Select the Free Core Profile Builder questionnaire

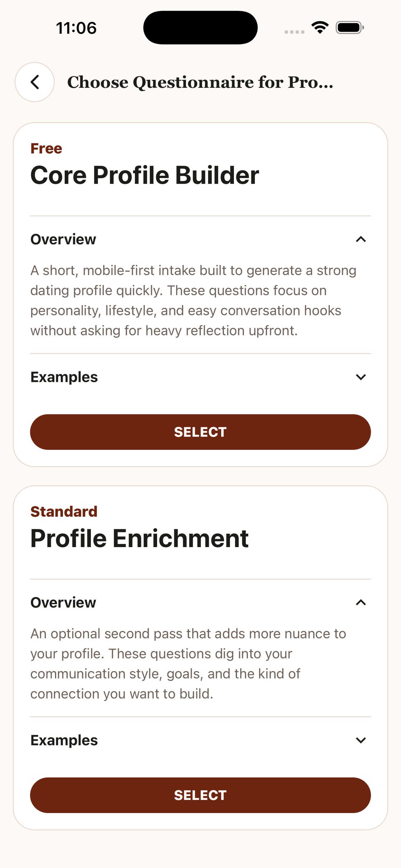tap(200, 432)
